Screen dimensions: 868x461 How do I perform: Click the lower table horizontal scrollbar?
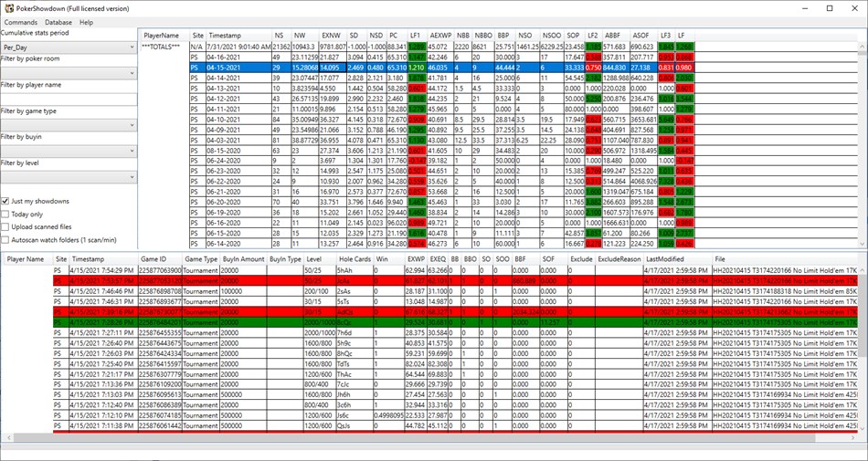pyautogui.click(x=429, y=436)
